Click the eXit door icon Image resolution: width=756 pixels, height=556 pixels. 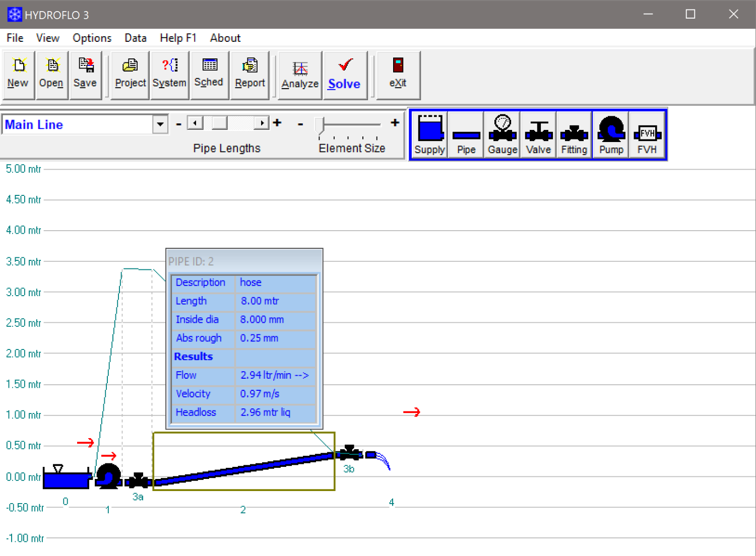(x=398, y=75)
